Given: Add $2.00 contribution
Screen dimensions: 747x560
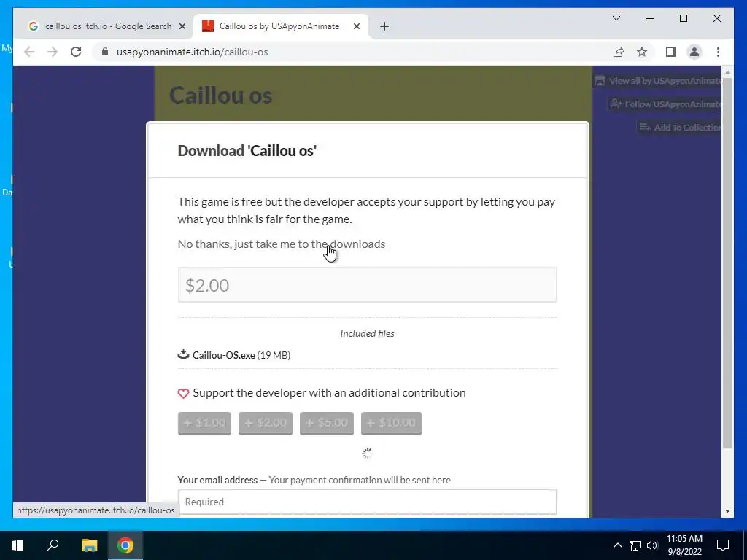Looking at the screenshot, I should pyautogui.click(x=266, y=423).
